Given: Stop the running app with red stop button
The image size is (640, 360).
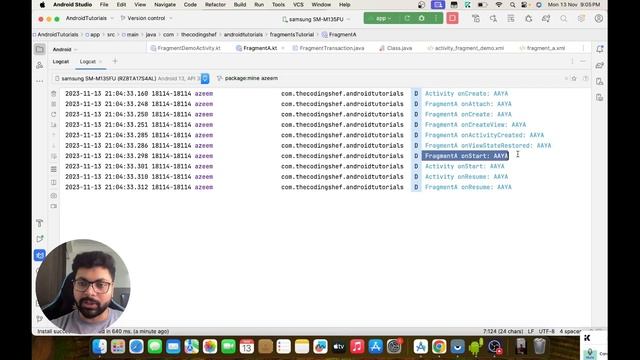Looking at the screenshot, I should pos(452,18).
